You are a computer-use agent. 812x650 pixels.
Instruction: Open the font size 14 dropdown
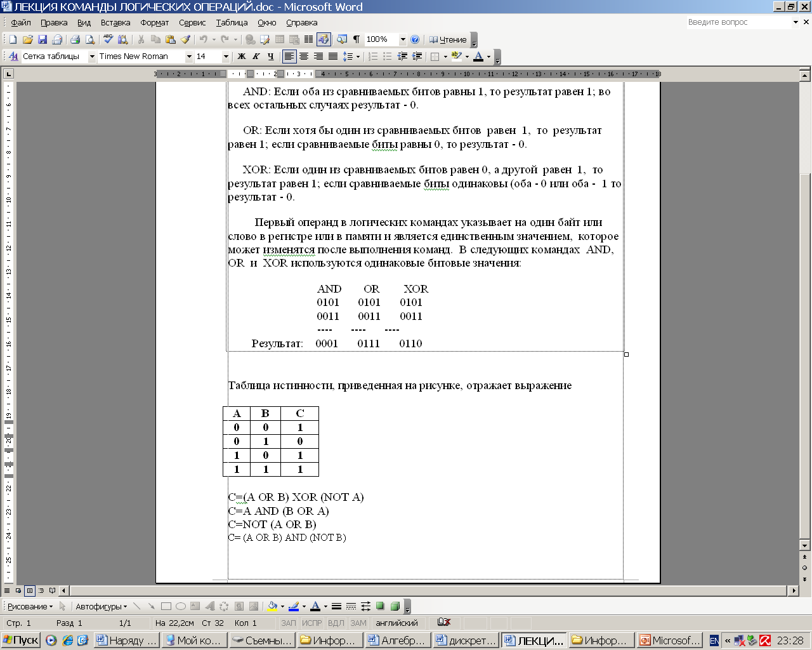click(x=226, y=56)
